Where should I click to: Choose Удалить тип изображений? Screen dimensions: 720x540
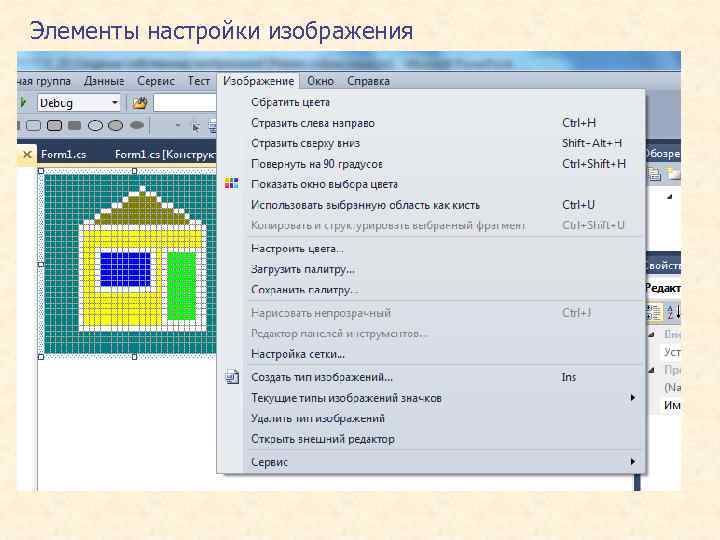click(431, 418)
